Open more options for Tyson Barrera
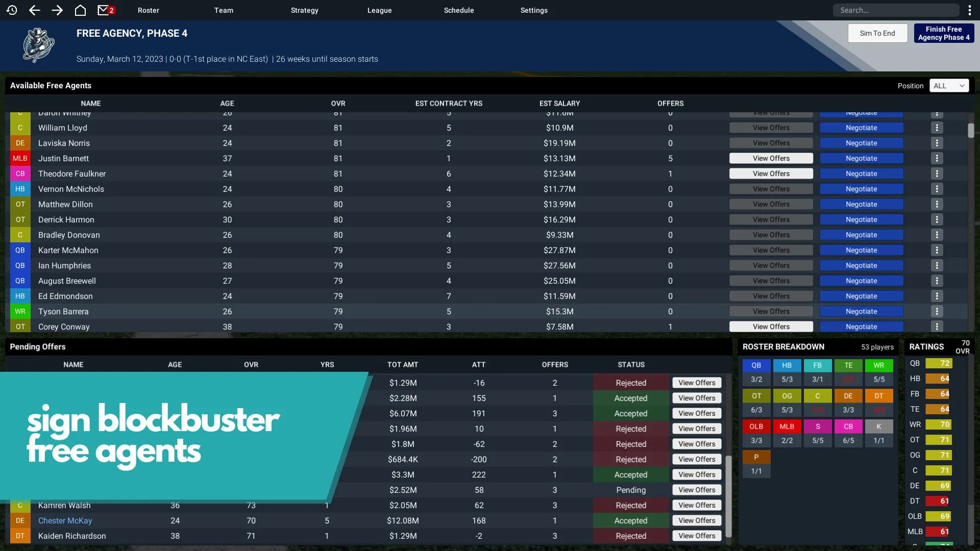Screen dimensions: 980x551 point(937,311)
